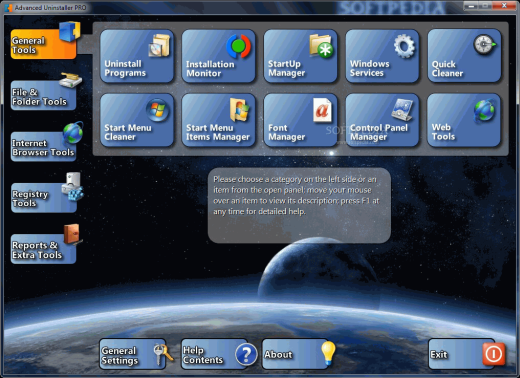Close the Advanced Uninstaller PRO window
The image size is (520, 378).
click(x=504, y=6)
